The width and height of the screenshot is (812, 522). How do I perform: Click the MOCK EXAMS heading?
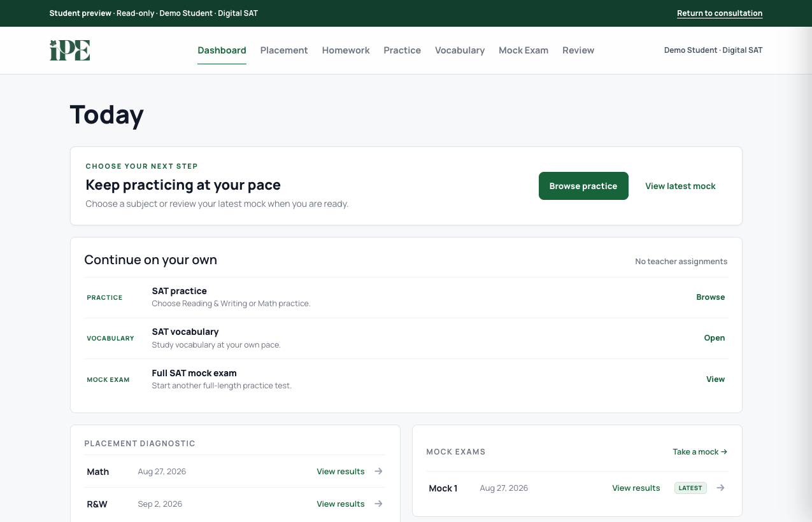[456, 452]
